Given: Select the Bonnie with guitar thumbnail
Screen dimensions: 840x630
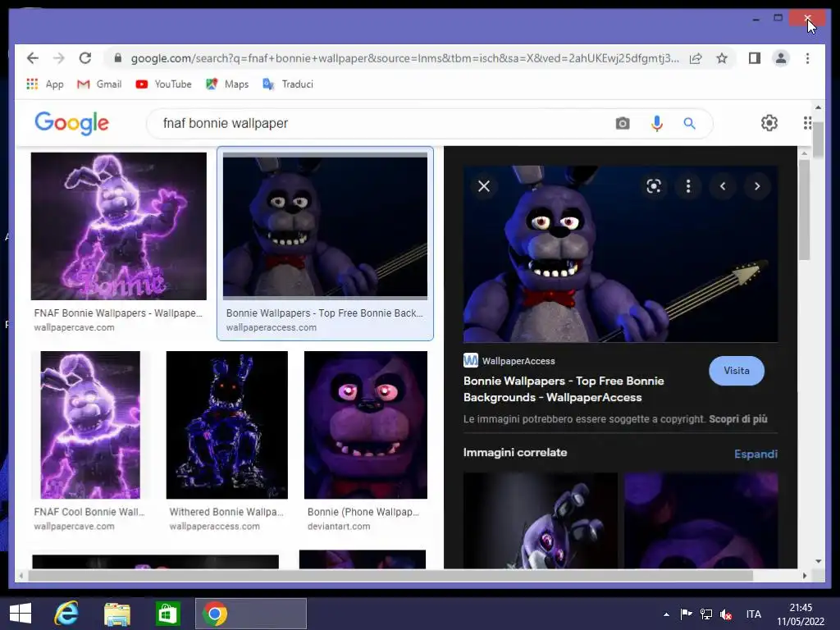Looking at the screenshot, I should point(325,226).
